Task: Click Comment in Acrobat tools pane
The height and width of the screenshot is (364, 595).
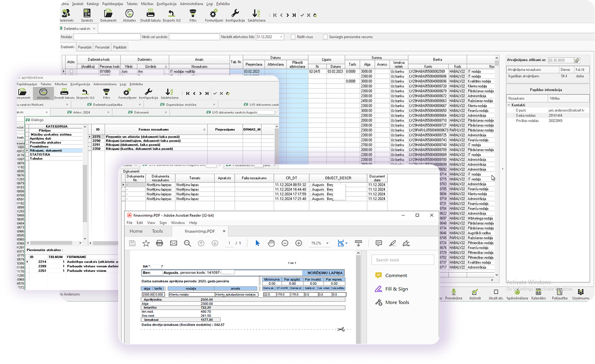Action: [x=396, y=275]
